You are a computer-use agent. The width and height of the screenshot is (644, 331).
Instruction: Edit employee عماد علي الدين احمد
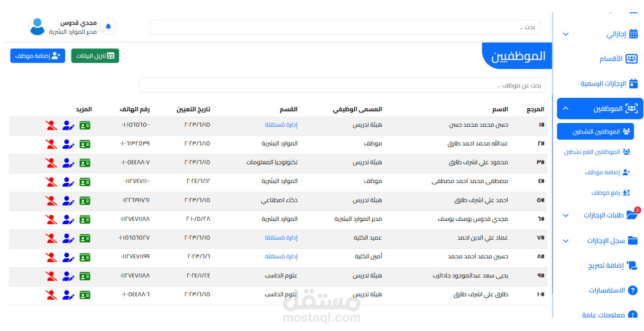pyautogui.click(x=68, y=238)
